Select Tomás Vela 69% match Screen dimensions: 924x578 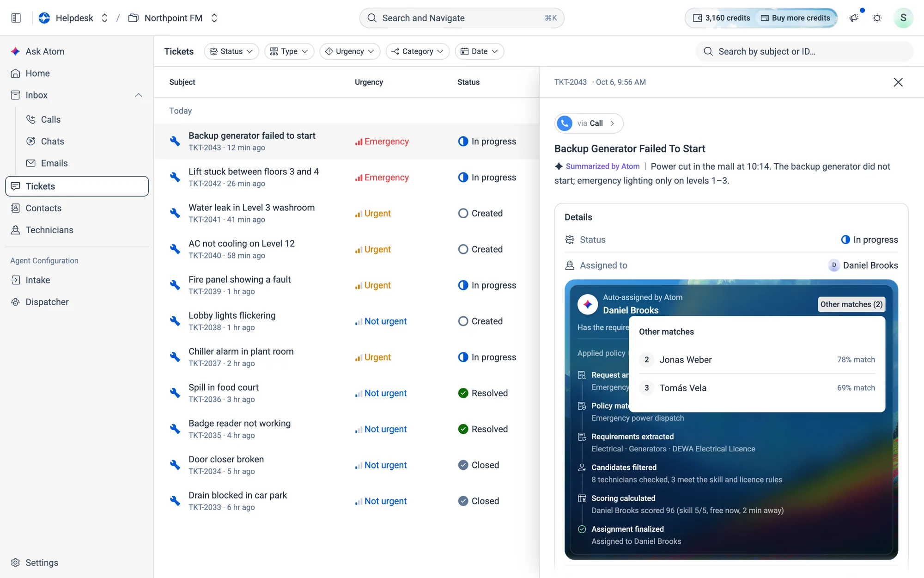click(x=757, y=387)
